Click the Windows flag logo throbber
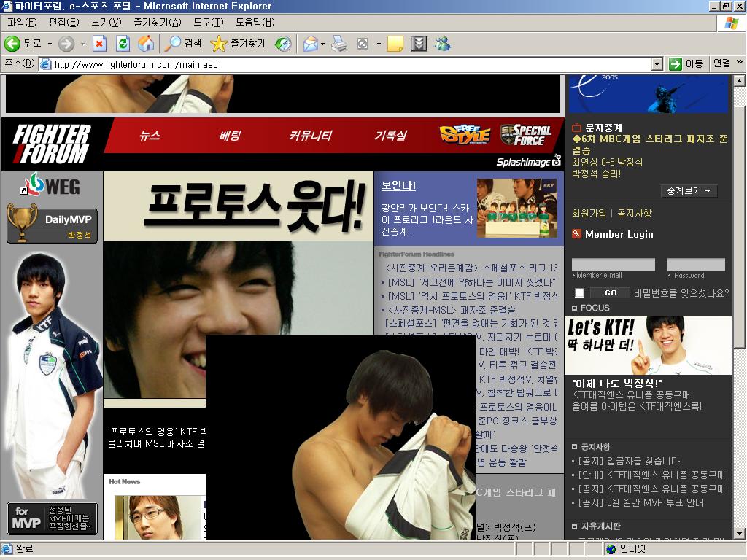This screenshot has height=560, width=747. click(731, 23)
